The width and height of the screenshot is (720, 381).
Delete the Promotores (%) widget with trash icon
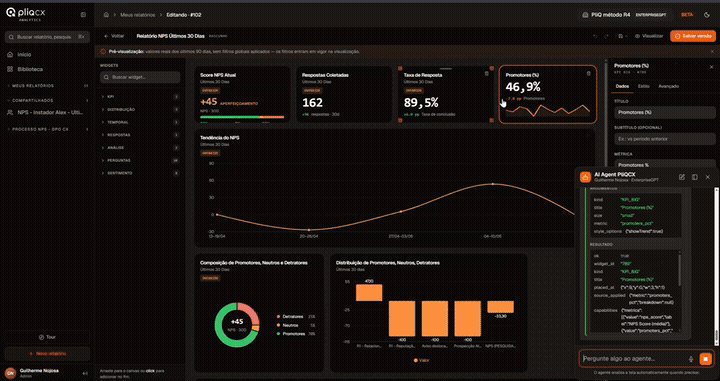point(589,73)
